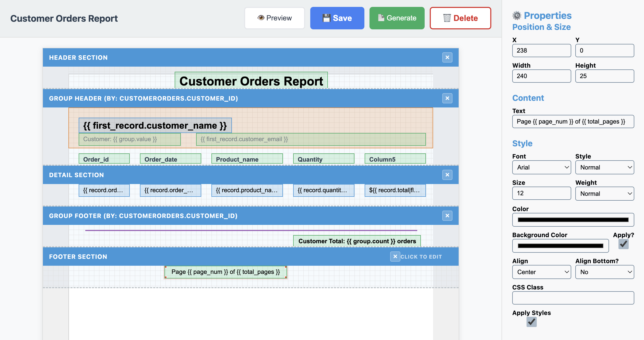Open the Align dropdown set to Center
Screen dimensions: 644x340
542,272
